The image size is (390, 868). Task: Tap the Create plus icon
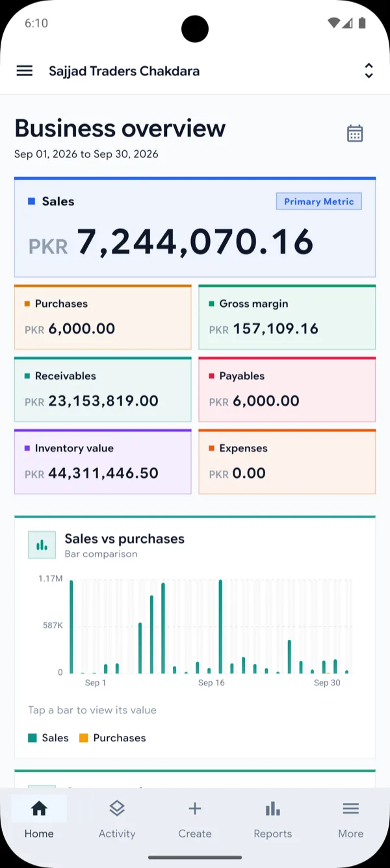coord(195,808)
